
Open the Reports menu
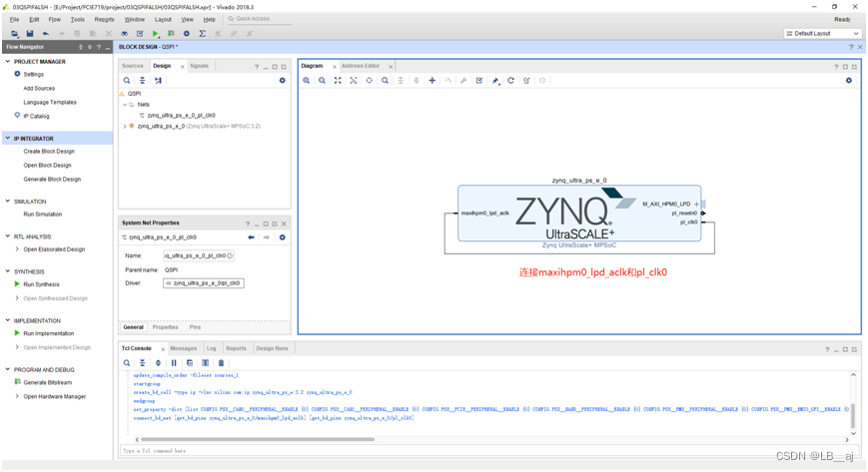[104, 19]
